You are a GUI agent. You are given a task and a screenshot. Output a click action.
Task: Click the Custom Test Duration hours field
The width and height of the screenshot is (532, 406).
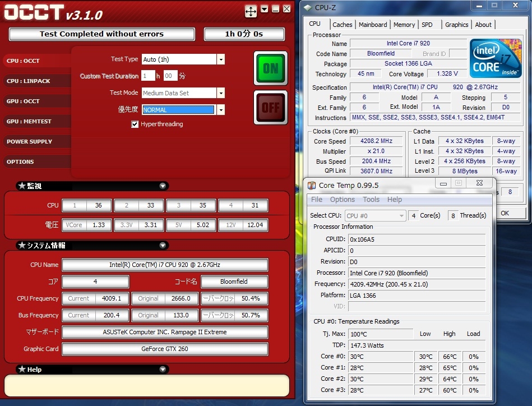point(148,76)
